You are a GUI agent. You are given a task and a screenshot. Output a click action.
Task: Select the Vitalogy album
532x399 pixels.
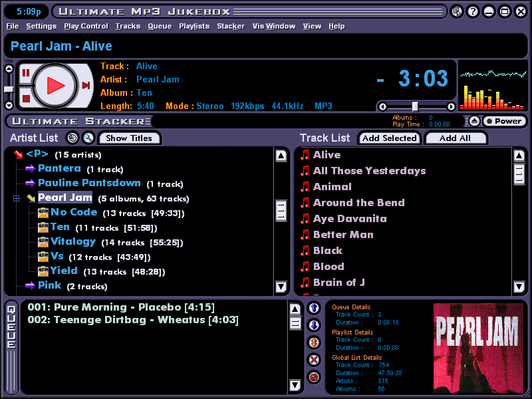pos(73,241)
